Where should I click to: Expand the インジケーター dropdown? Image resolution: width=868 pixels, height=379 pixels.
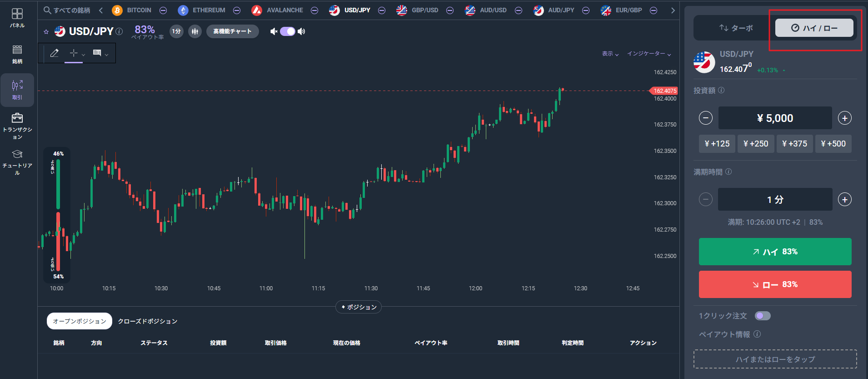[x=649, y=54]
